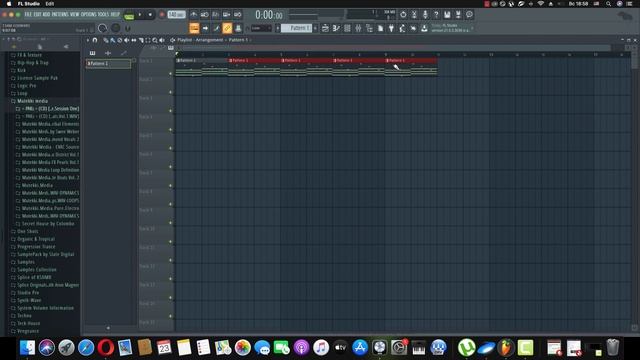Open the View Playlist button

(194, 28)
